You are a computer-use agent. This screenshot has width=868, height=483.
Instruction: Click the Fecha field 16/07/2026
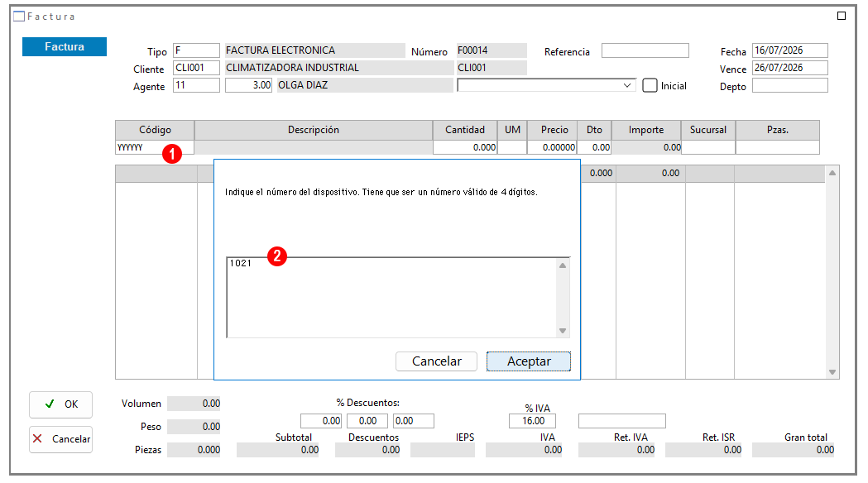tap(790, 50)
